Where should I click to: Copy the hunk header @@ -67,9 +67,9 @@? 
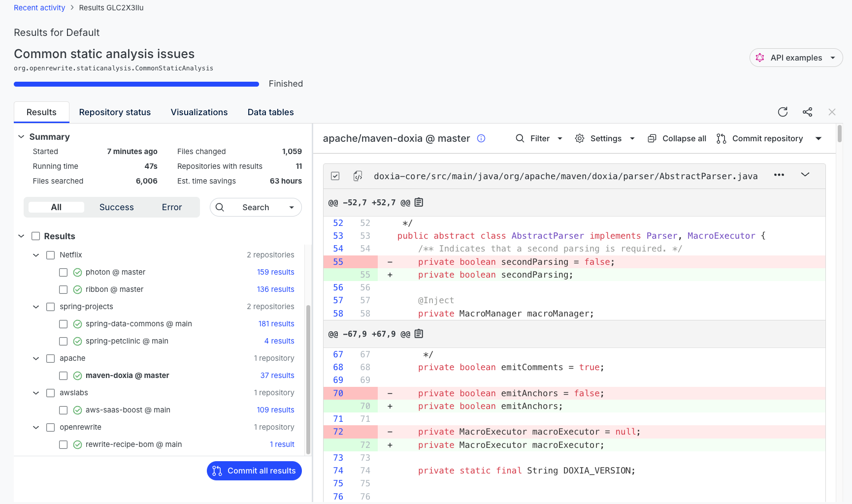point(419,334)
